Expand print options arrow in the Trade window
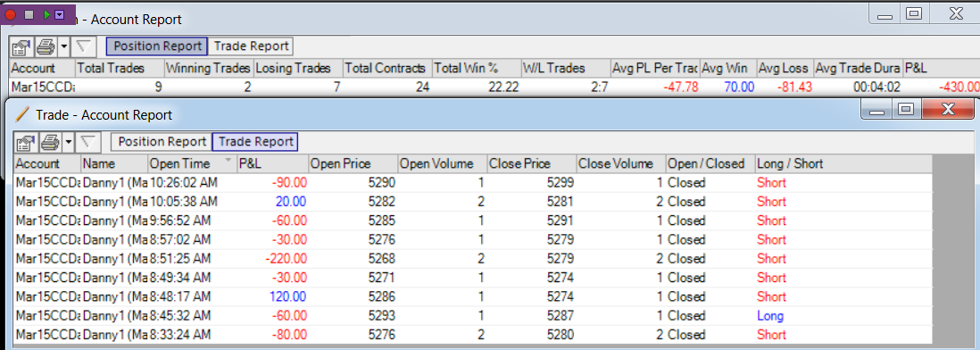Image resolution: width=980 pixels, height=350 pixels. tap(68, 143)
